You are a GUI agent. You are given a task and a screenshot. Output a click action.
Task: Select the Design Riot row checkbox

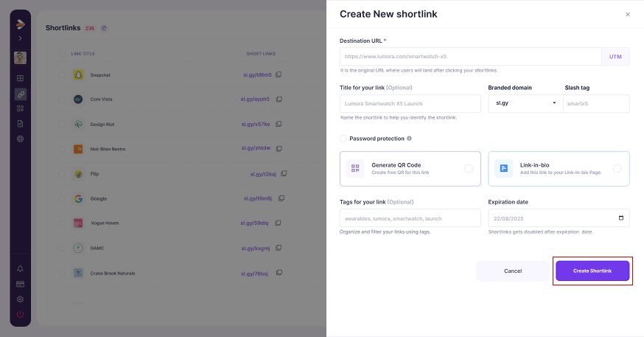tap(62, 124)
